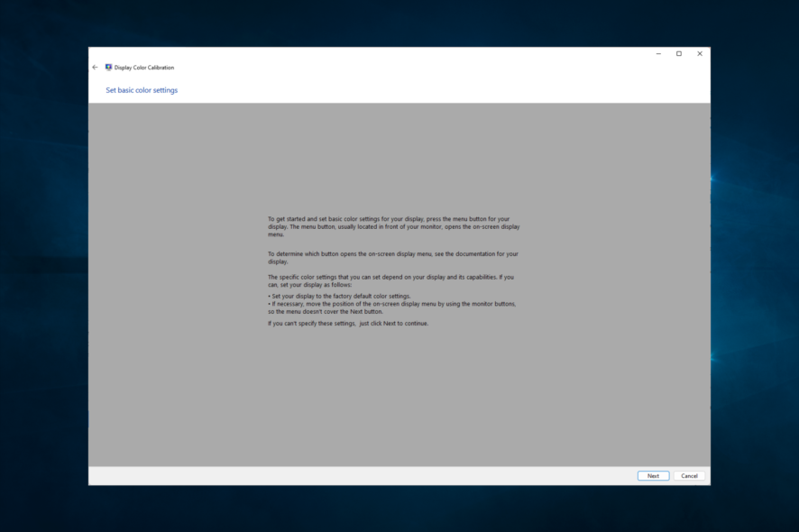Click the Display Color Calibration app icon

[108, 68]
